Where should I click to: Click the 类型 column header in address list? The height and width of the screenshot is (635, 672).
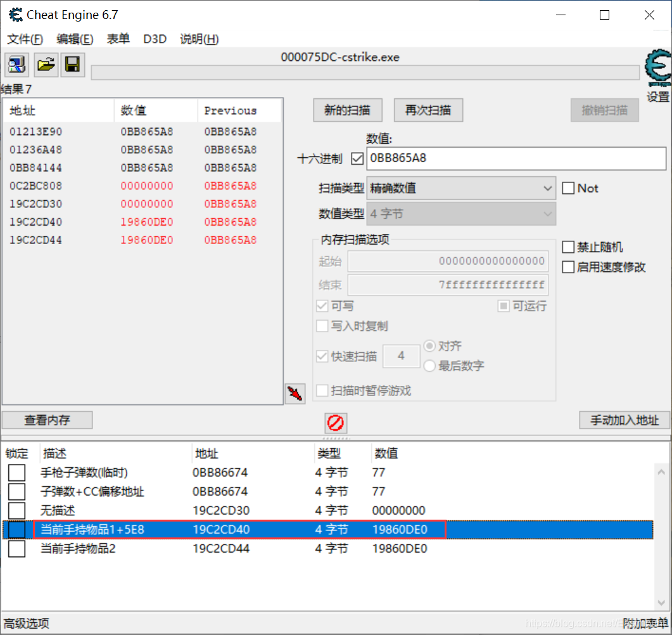pyautogui.click(x=341, y=453)
